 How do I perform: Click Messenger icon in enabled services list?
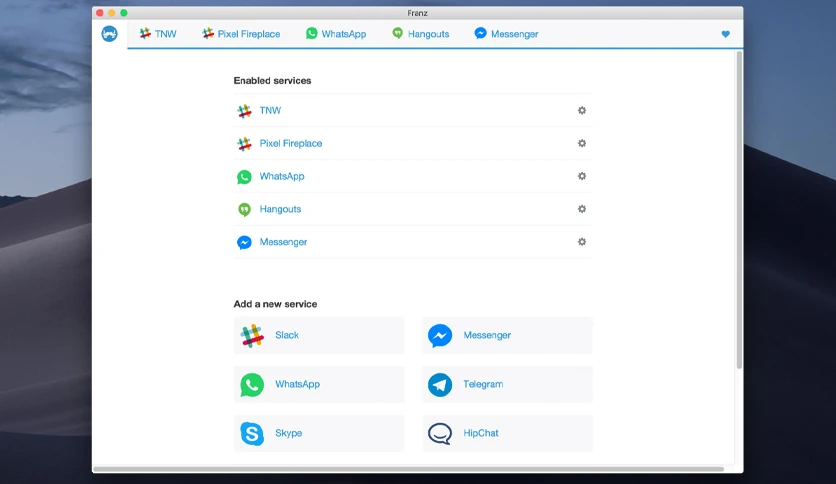click(x=244, y=243)
